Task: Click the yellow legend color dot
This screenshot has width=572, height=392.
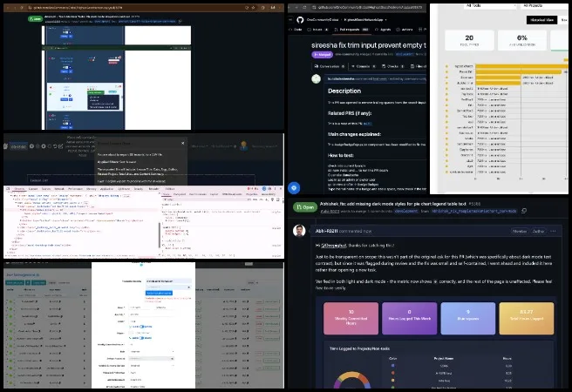Action: pos(393,380)
